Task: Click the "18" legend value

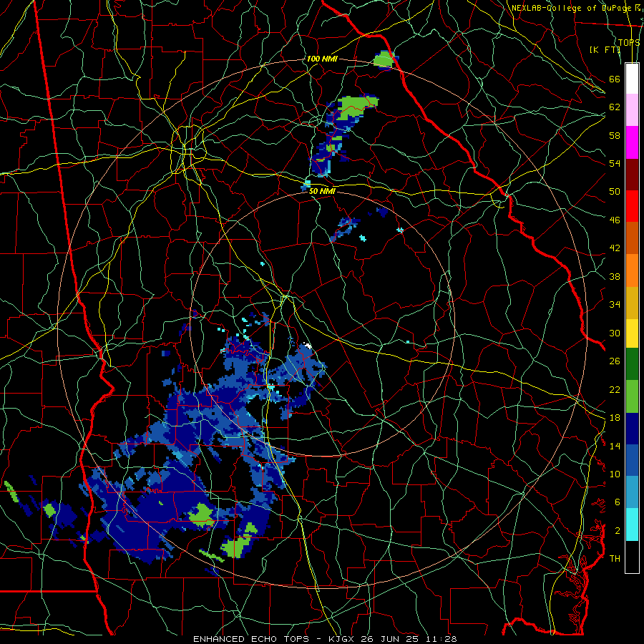Action: [x=615, y=418]
